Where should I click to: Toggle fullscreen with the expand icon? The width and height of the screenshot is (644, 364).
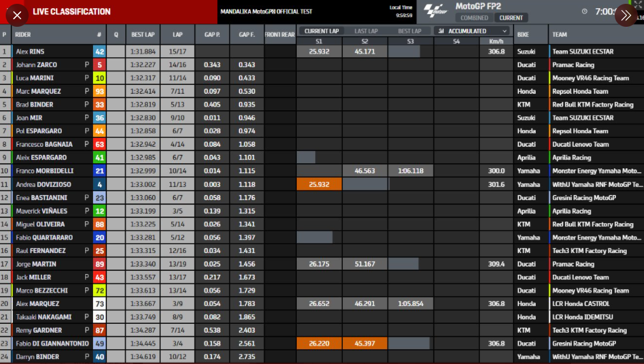[638, 4]
